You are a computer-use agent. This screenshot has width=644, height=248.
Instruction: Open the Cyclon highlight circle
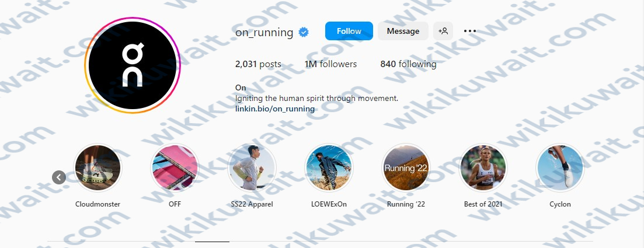click(x=560, y=167)
